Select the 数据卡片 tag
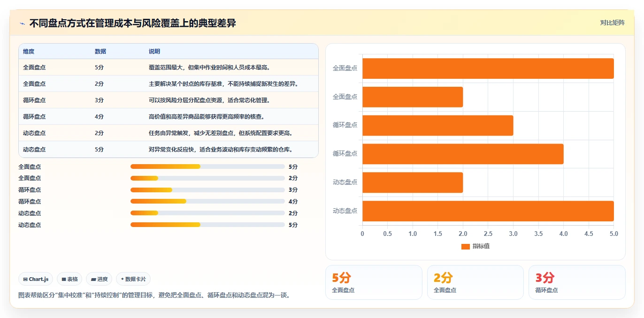 133,279
